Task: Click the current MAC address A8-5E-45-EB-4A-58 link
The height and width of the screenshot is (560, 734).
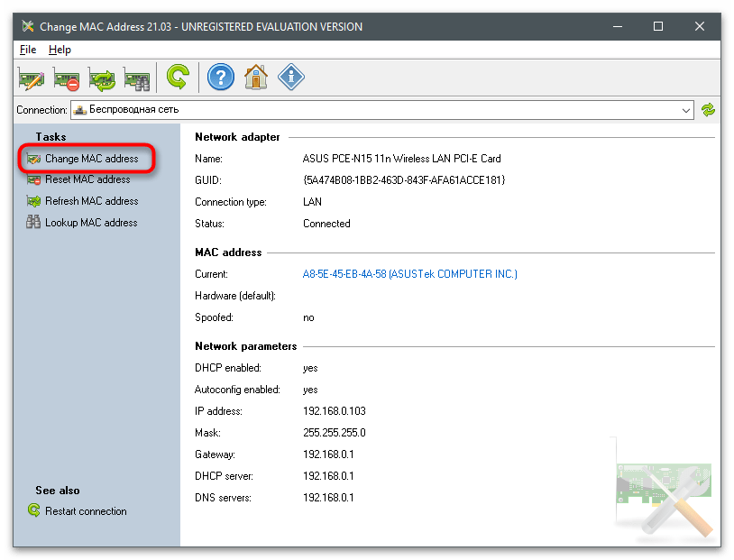Action: 409,274
